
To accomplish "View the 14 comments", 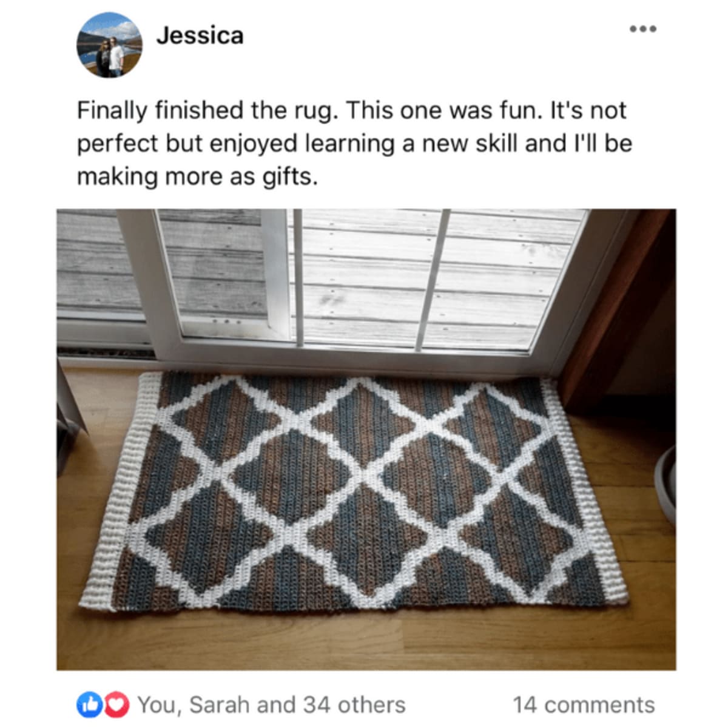I will point(584,705).
